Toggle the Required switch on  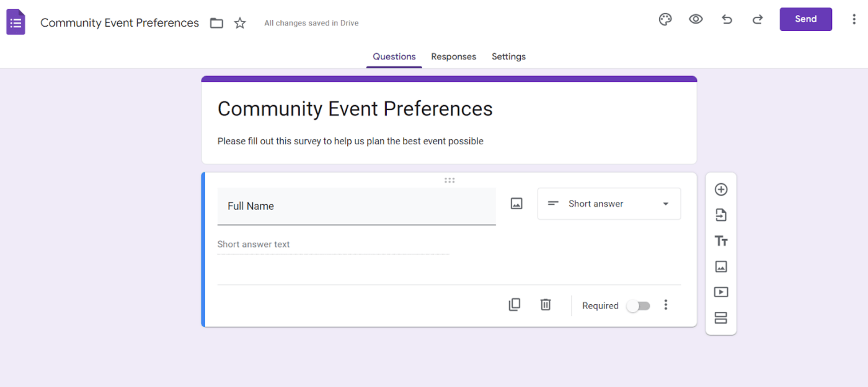[x=638, y=306]
